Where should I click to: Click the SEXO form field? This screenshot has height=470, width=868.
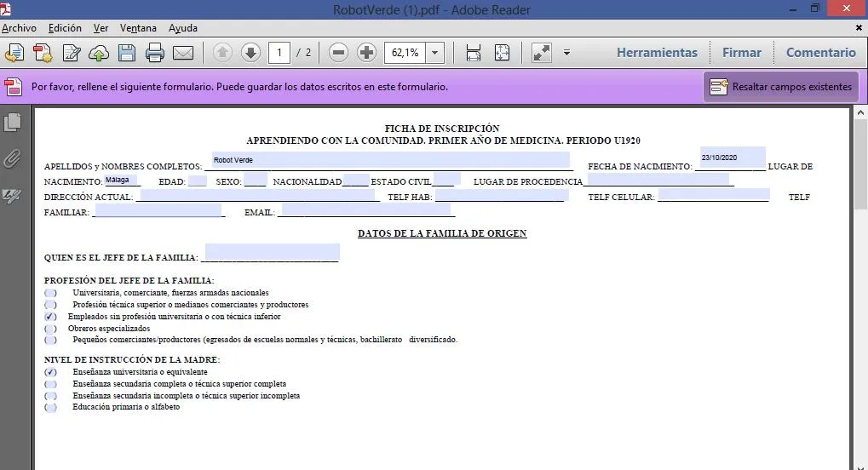256,180
